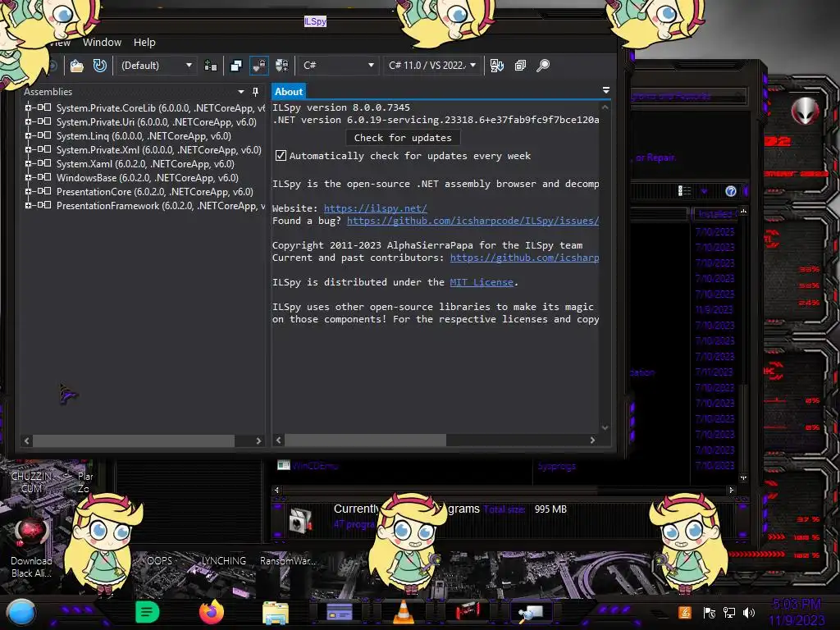Viewport: 840px width, 630px height.
Task: Open Firefox from the taskbar
Action: click(x=212, y=612)
